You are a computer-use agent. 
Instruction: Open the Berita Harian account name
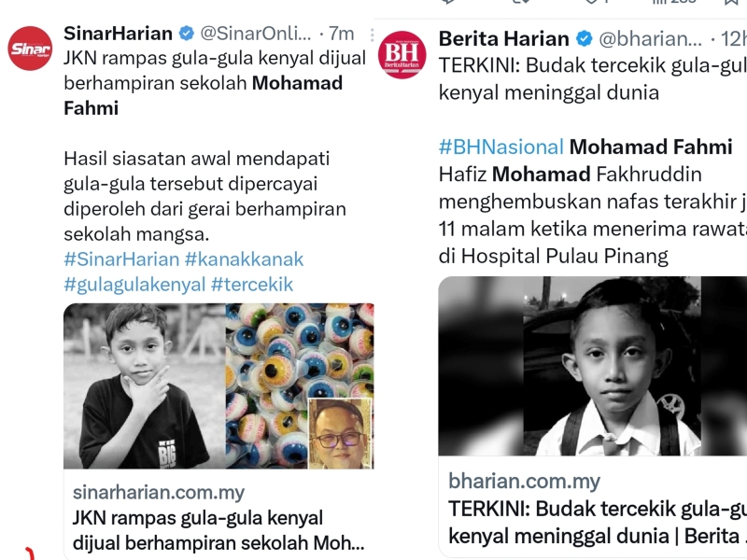click(503, 38)
